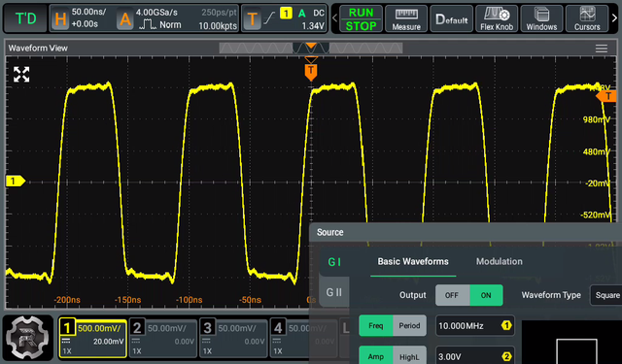Open horizontal timebase H settings

[x=60, y=18]
